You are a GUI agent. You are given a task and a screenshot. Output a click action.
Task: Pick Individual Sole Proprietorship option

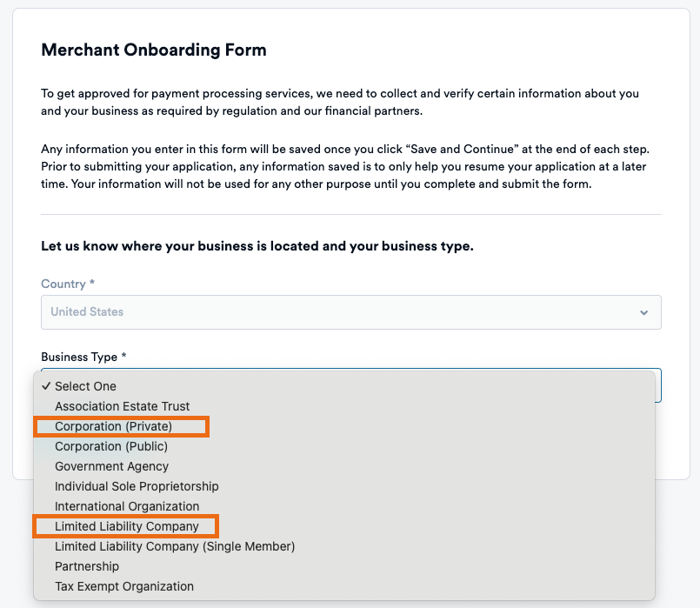click(x=137, y=486)
